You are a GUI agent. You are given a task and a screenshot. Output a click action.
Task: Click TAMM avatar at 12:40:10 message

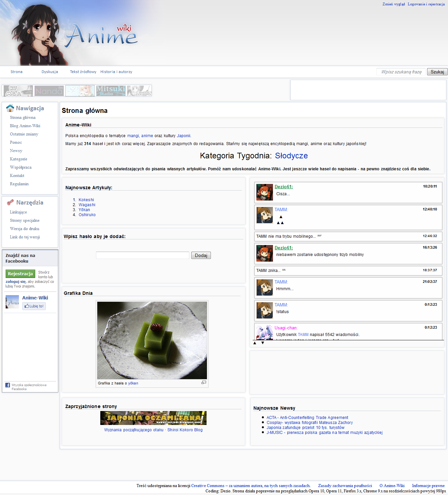265,215
